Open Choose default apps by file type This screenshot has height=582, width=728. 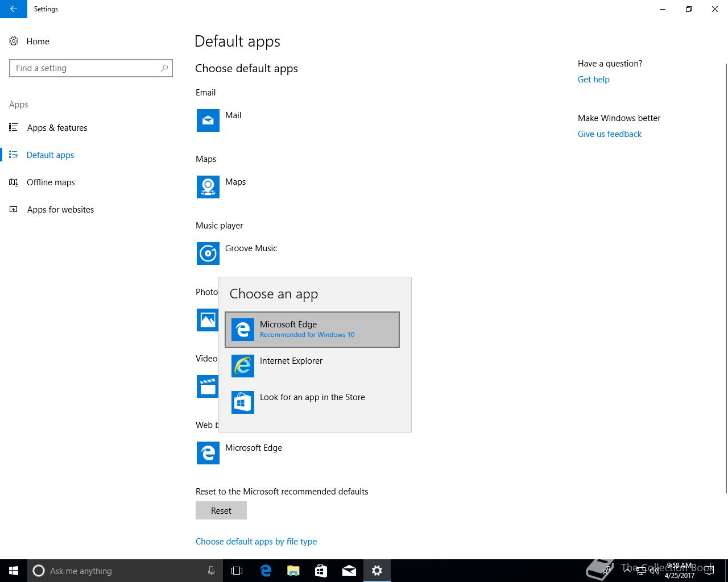point(256,542)
